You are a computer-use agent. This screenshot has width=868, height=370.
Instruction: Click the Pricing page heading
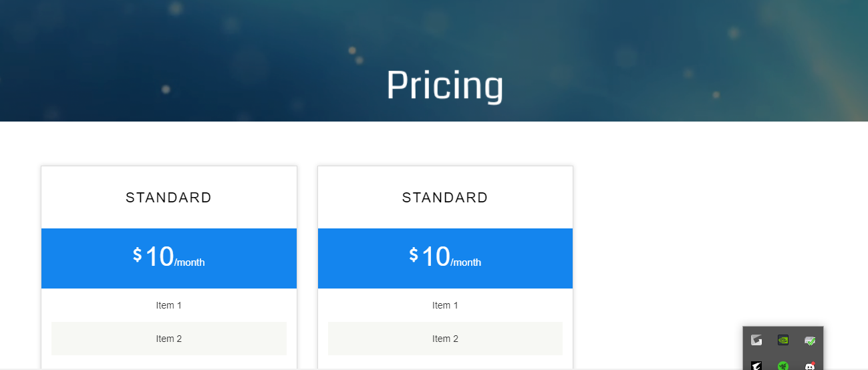click(444, 85)
